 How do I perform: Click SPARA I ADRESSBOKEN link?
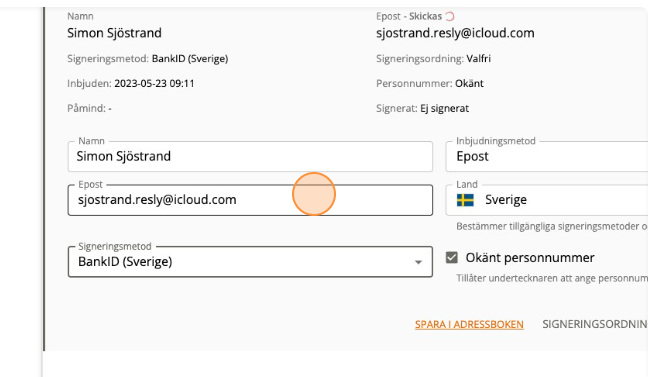(x=469, y=324)
